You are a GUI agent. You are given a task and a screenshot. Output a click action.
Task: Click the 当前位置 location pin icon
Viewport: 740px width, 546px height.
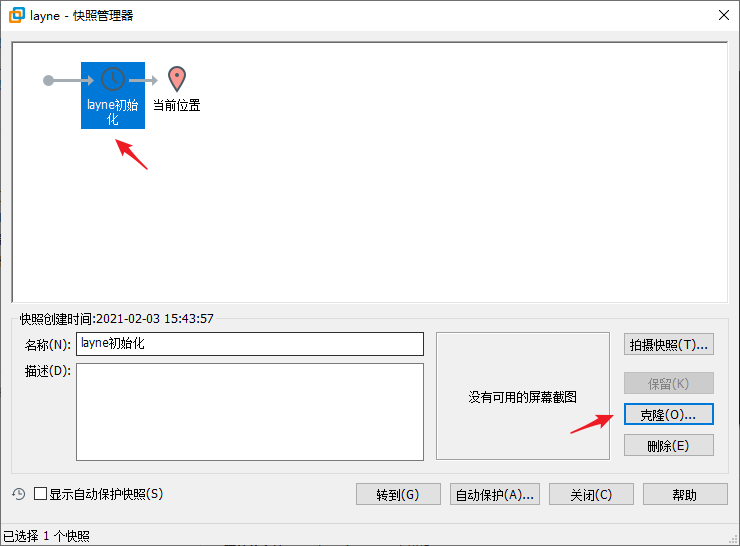(177, 79)
